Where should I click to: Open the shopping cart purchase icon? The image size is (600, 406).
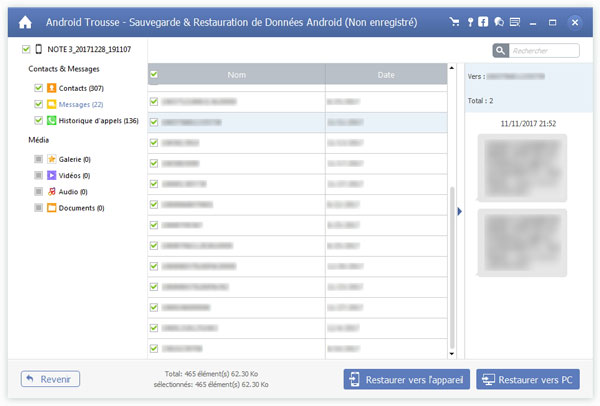coord(456,21)
